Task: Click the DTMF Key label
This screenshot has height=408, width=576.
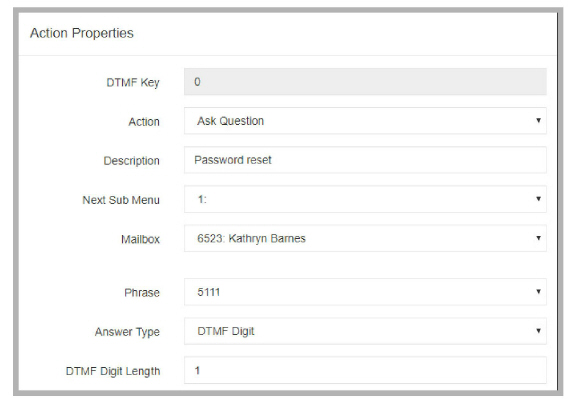Action: click(x=133, y=83)
